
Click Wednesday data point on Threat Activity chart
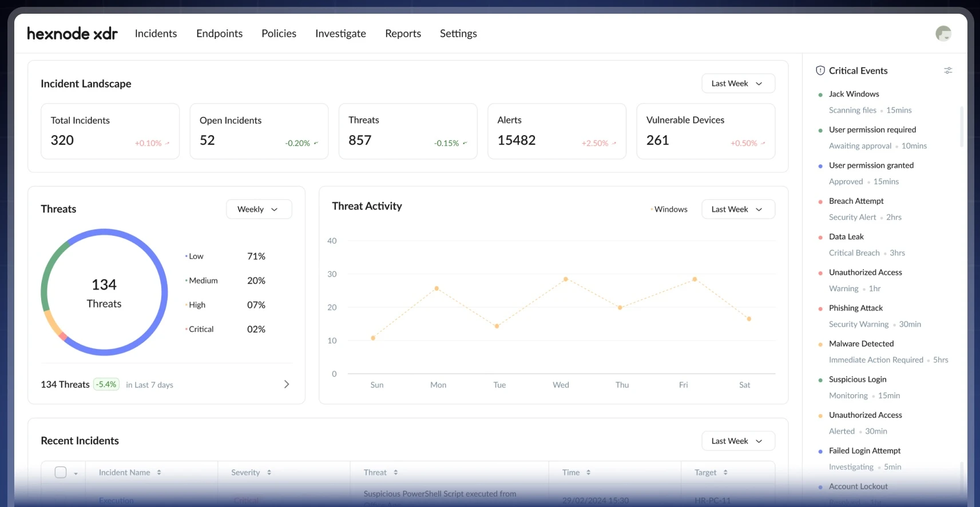click(565, 279)
